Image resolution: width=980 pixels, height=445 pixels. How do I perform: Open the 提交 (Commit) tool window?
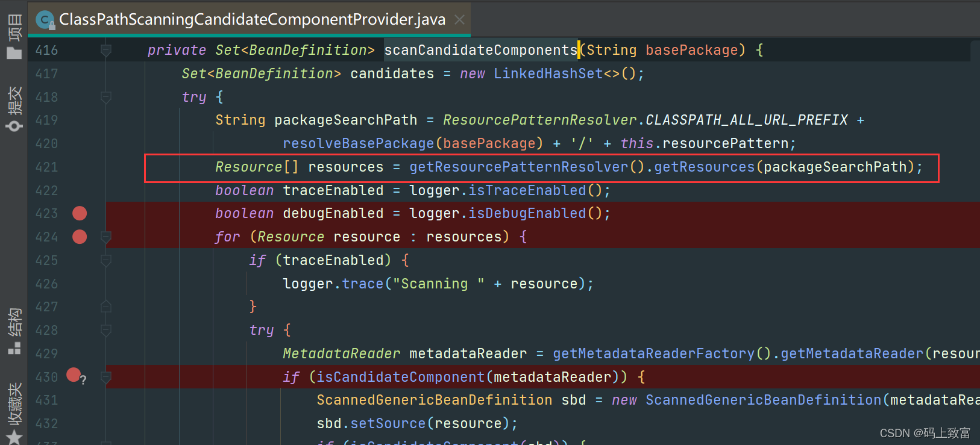coord(14,108)
